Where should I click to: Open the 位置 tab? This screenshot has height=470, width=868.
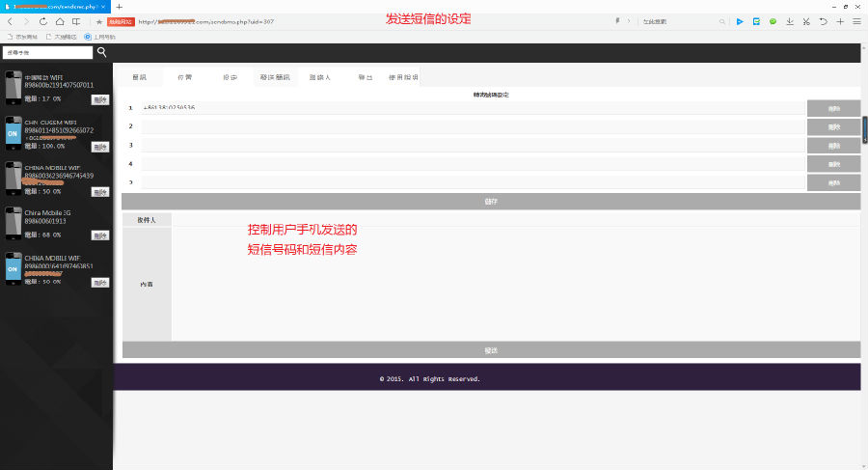click(185, 77)
